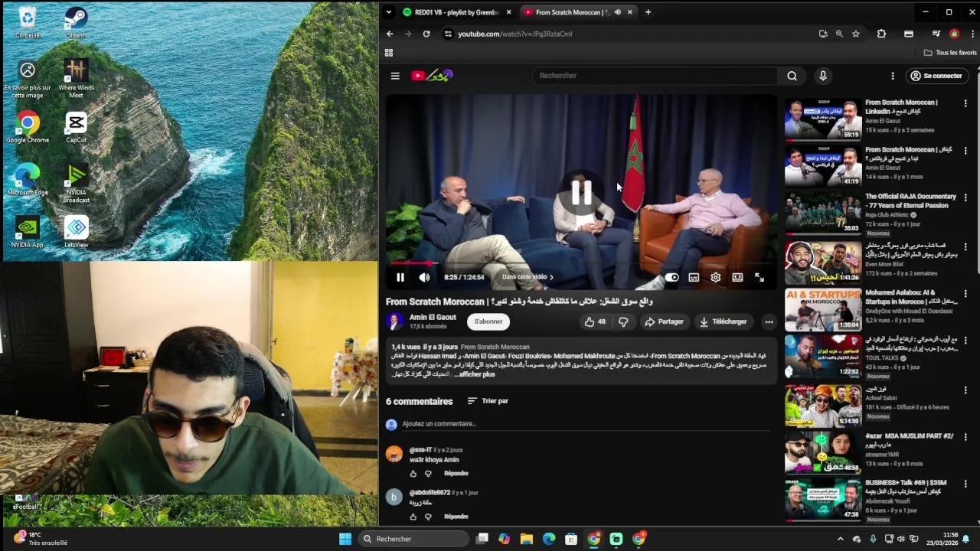Expand the 'Dans cette vidéo' chapters chevron

coord(551,277)
